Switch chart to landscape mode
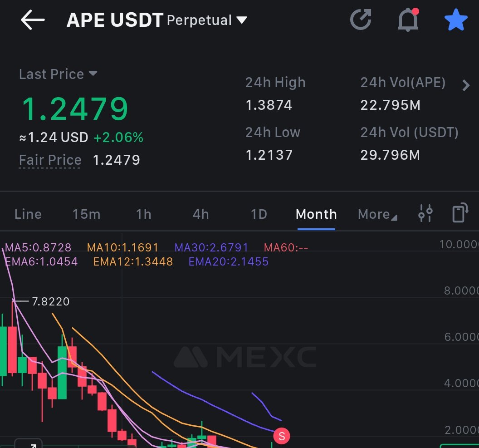This screenshot has height=448, width=479. pos(460,213)
